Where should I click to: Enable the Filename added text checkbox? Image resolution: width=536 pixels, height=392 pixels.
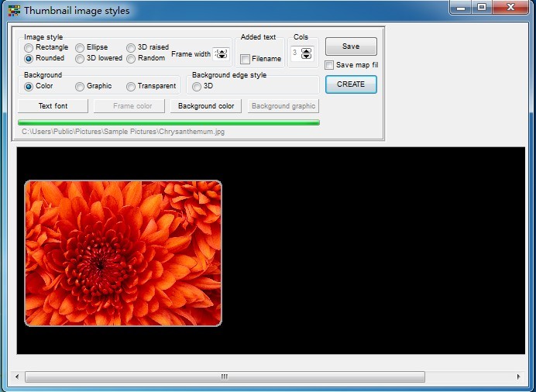pyautogui.click(x=245, y=60)
